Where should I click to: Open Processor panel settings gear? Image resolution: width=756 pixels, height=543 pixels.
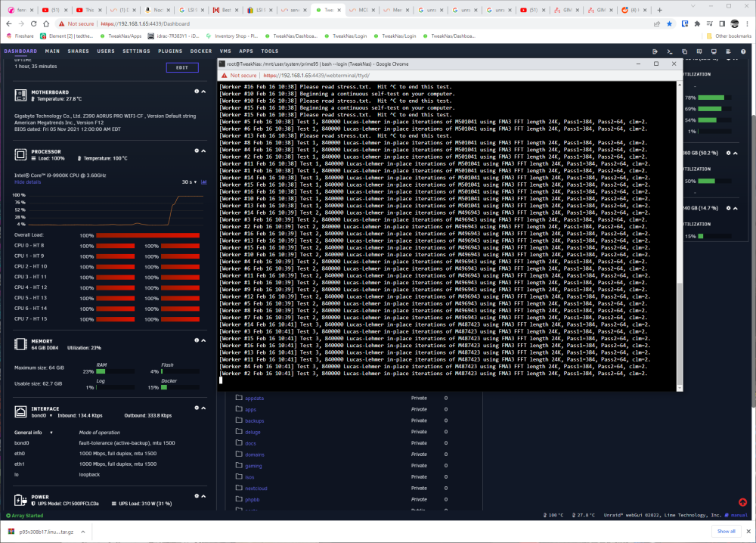click(x=197, y=151)
